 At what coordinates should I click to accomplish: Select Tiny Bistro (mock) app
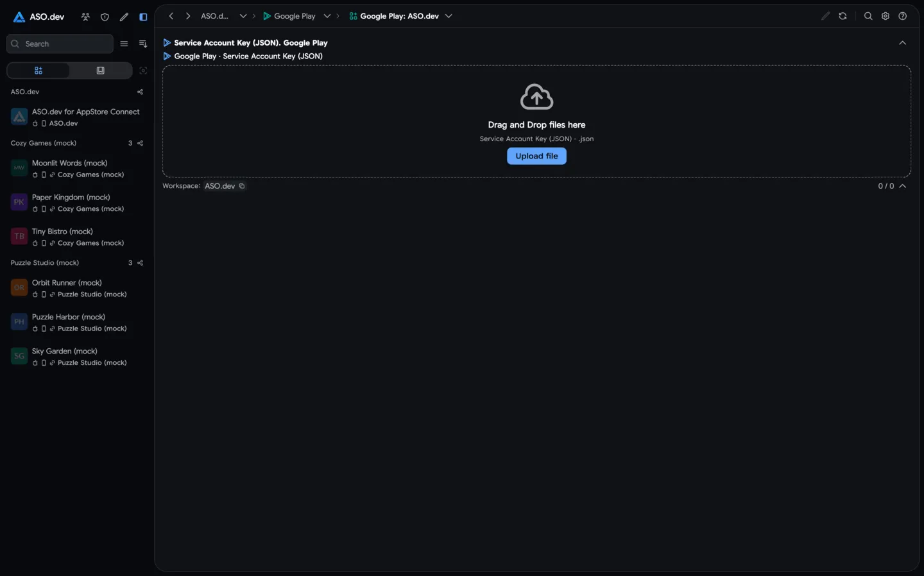pos(77,237)
